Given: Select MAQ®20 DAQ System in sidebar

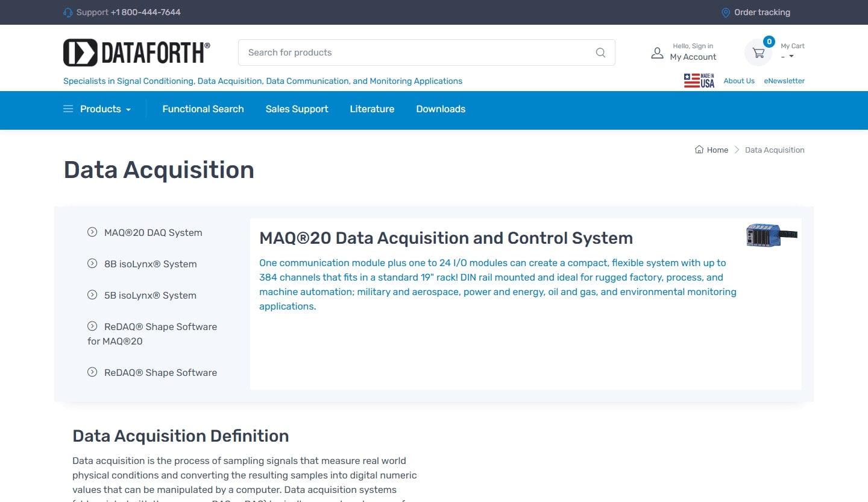Looking at the screenshot, I should 153,232.
